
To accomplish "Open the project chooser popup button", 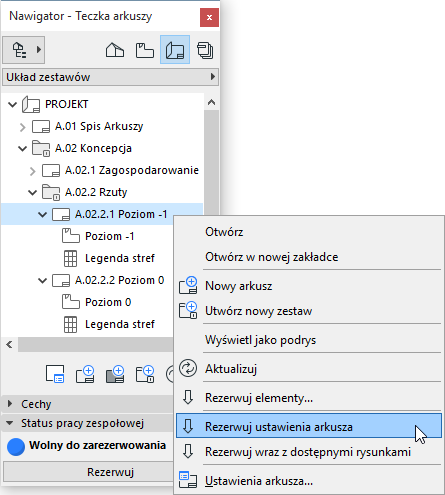I will [x=24, y=50].
